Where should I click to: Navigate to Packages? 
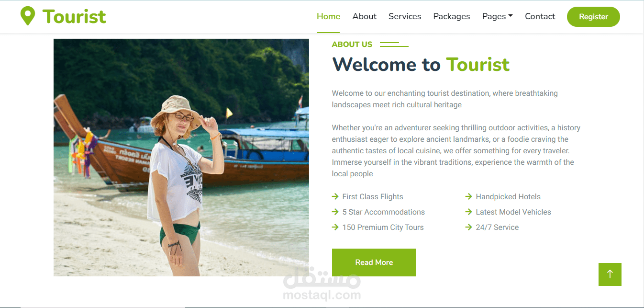click(452, 16)
